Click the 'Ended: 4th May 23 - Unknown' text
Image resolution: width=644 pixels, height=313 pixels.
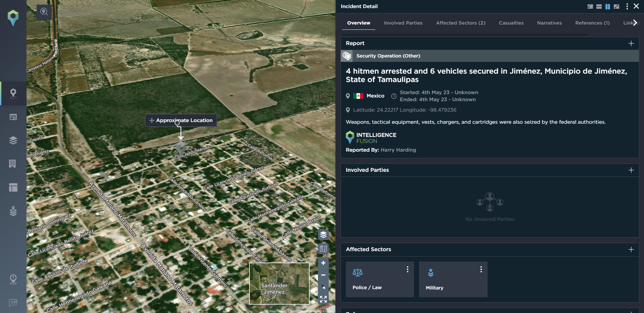click(438, 100)
